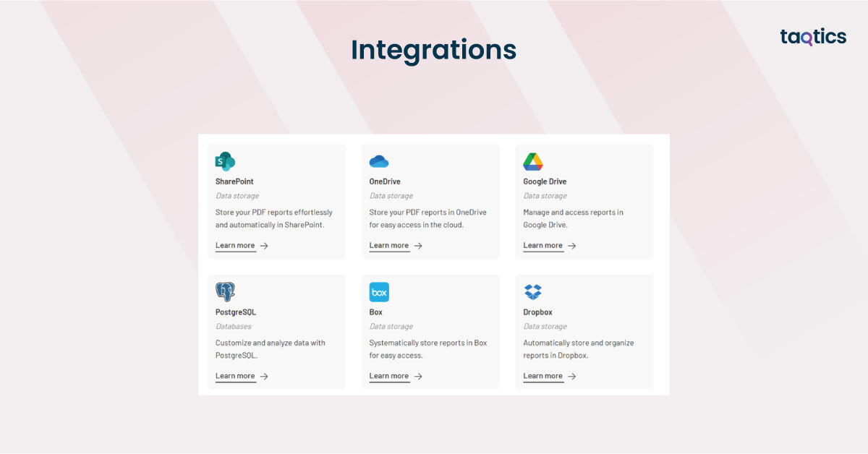Click the arrow beside SharePoint's Learn more
Image resolution: width=868 pixels, height=454 pixels.
(x=264, y=246)
